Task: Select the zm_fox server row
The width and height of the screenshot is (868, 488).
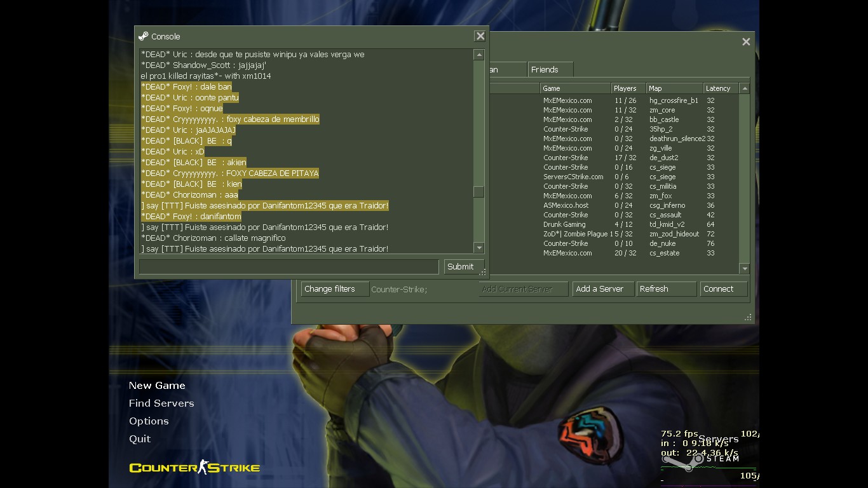Action: tap(613, 196)
